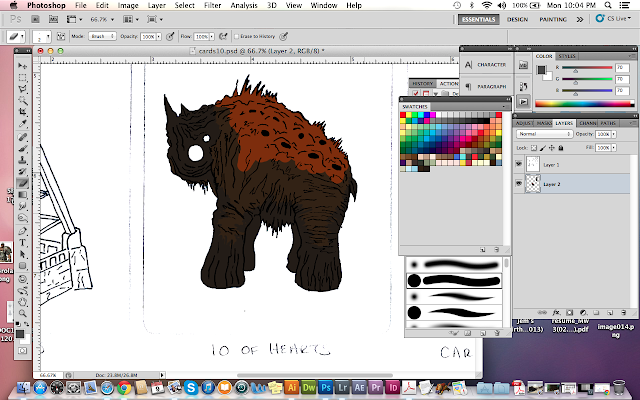Toggle lock transparent pixels
Image resolution: width=640 pixels, height=400 pixels.
[x=533, y=148]
